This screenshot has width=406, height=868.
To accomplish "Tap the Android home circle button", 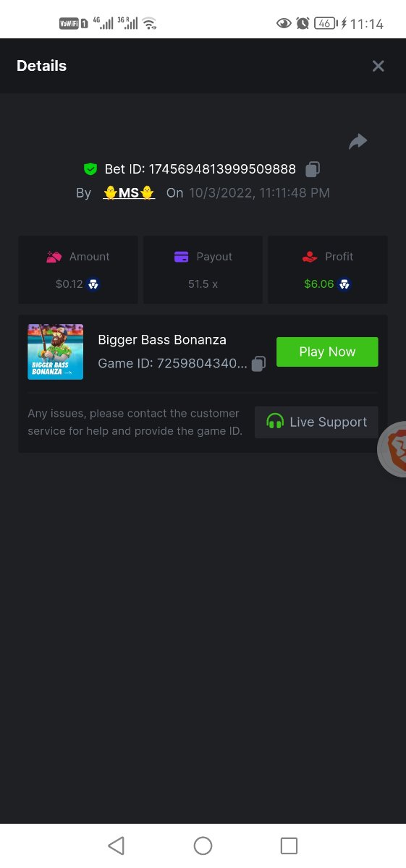I will coord(203,846).
